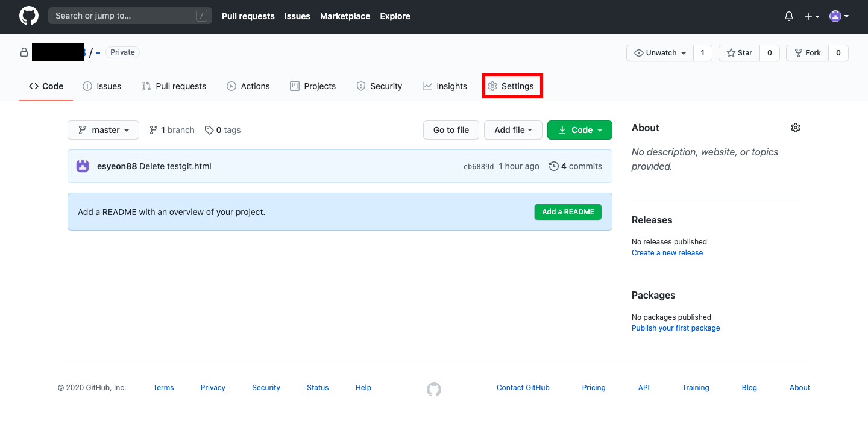Click Contact GitHub in footer
This screenshot has width=868, height=448.
tap(523, 388)
